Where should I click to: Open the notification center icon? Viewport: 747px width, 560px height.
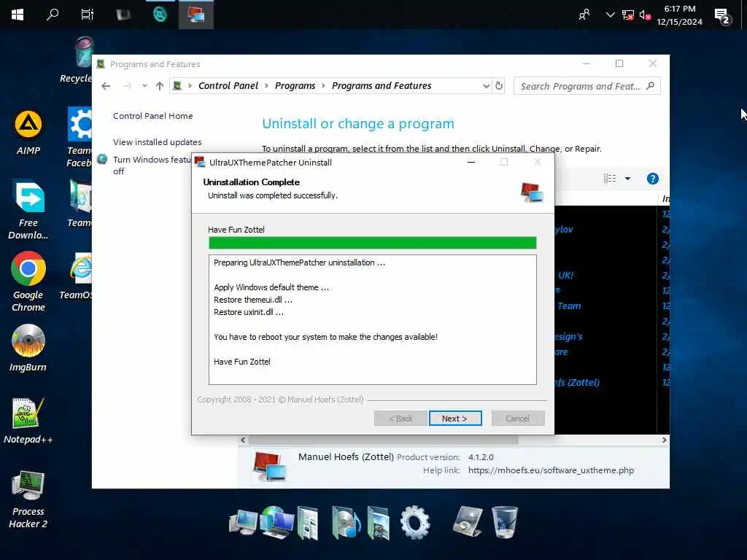[722, 16]
